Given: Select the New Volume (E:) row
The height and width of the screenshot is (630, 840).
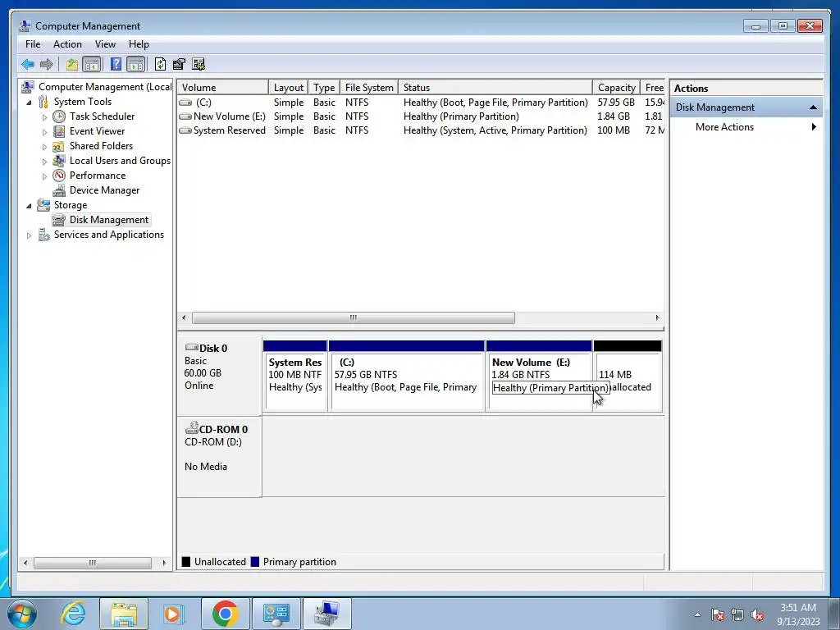Looking at the screenshot, I should [421, 116].
